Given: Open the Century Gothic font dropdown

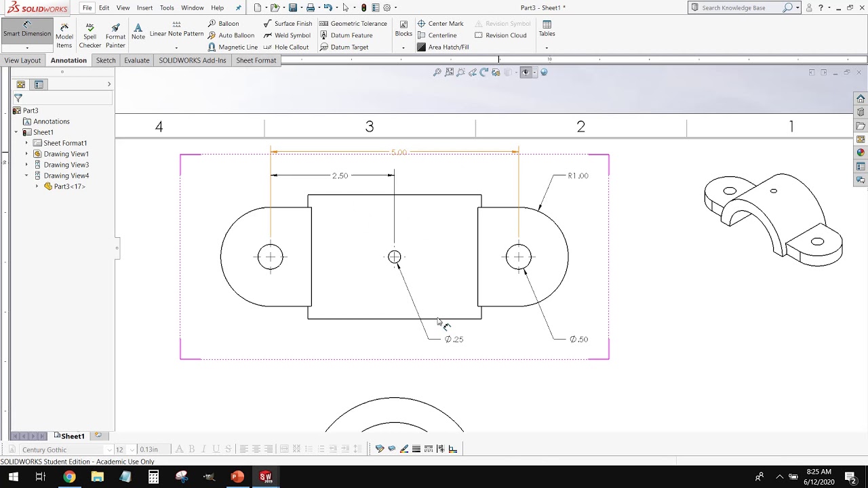Looking at the screenshot, I should pyautogui.click(x=109, y=449).
